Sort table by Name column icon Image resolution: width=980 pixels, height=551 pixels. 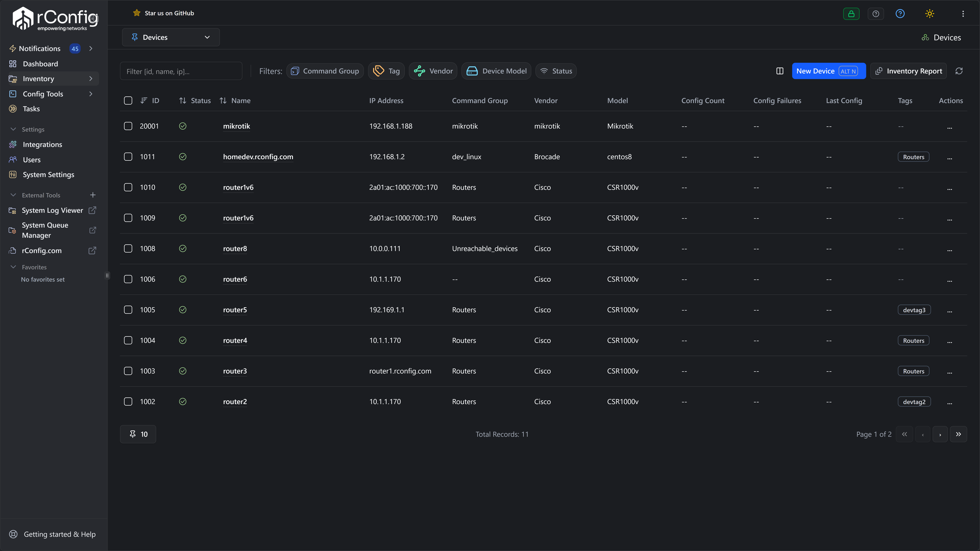click(223, 101)
